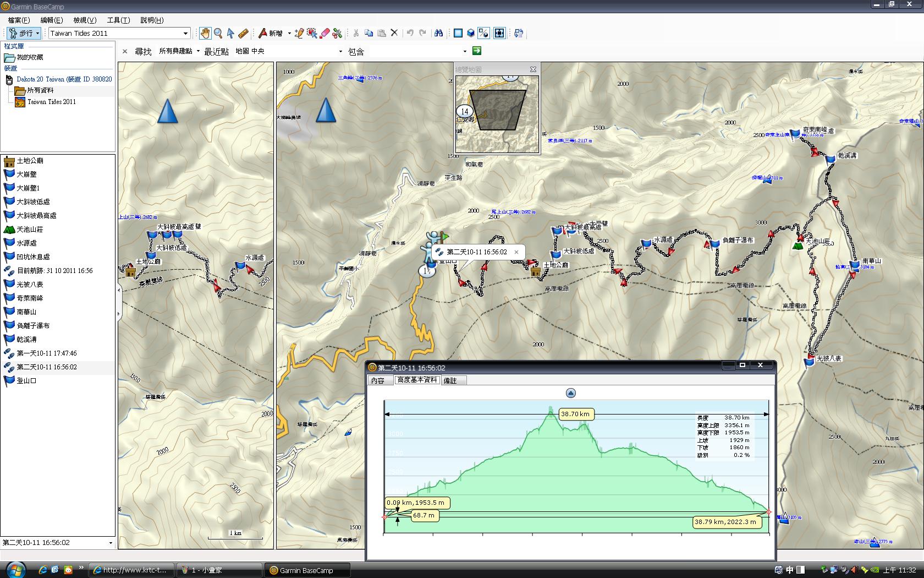924x578 pixels.
Task: Select the pencil Insert tool
Action: point(299,33)
